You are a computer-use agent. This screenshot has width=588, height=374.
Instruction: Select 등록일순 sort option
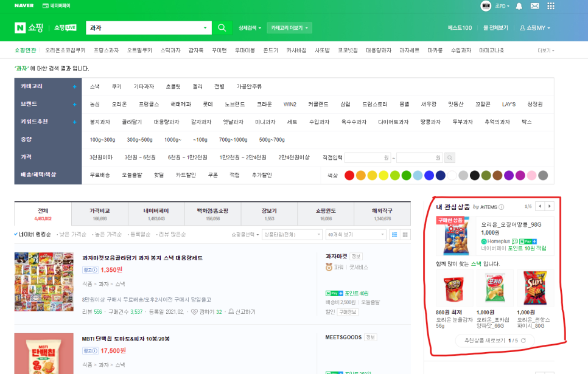click(x=139, y=235)
